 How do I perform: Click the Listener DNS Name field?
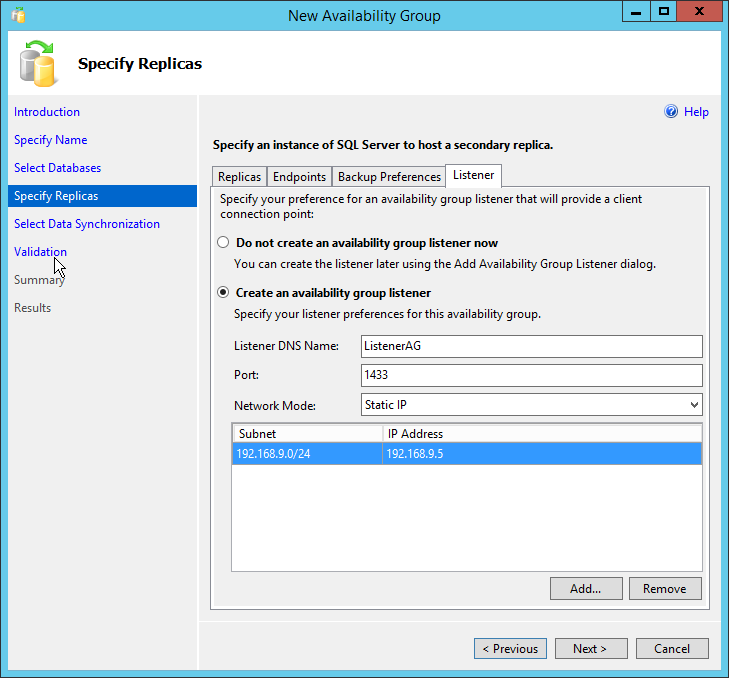point(531,346)
